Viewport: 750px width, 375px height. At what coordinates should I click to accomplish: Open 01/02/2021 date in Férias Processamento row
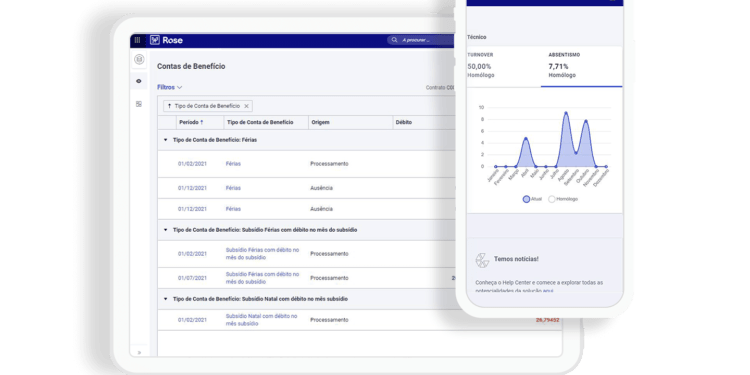coord(192,164)
